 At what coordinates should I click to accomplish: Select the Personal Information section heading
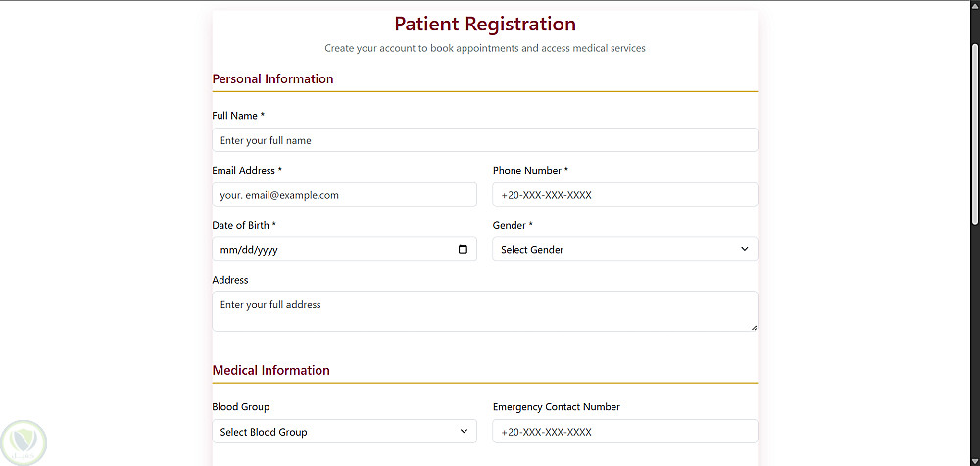coord(273,78)
